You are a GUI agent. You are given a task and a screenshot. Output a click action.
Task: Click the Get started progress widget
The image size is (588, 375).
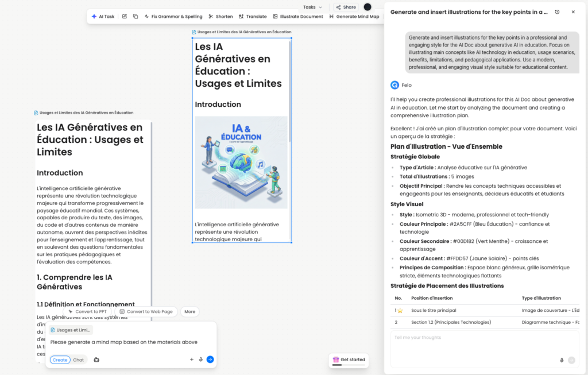[349, 360]
